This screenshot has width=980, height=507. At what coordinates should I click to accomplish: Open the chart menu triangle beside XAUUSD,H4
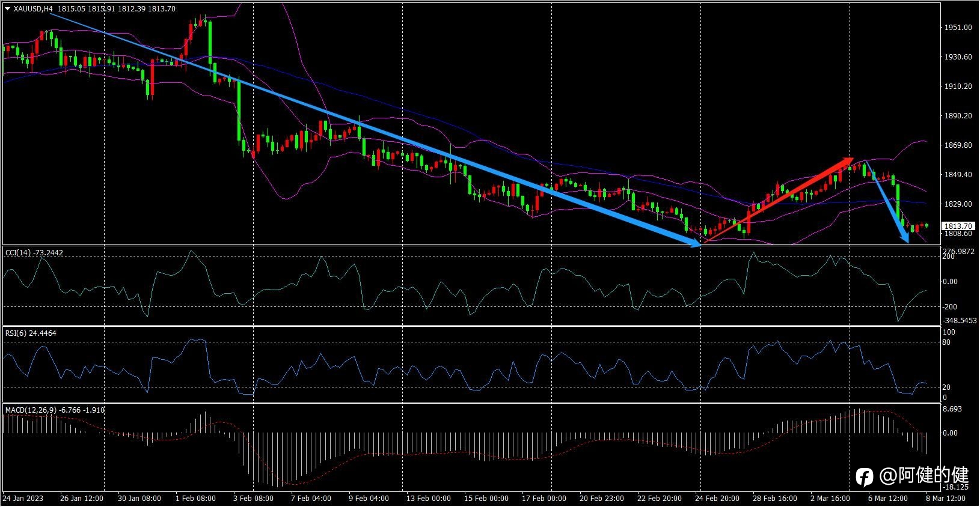pos(8,9)
